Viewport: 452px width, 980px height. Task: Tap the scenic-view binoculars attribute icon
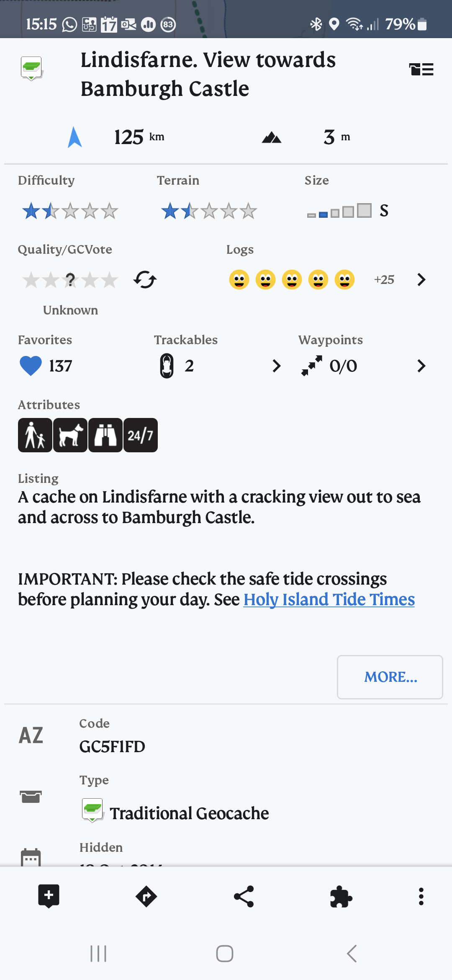[x=105, y=435]
